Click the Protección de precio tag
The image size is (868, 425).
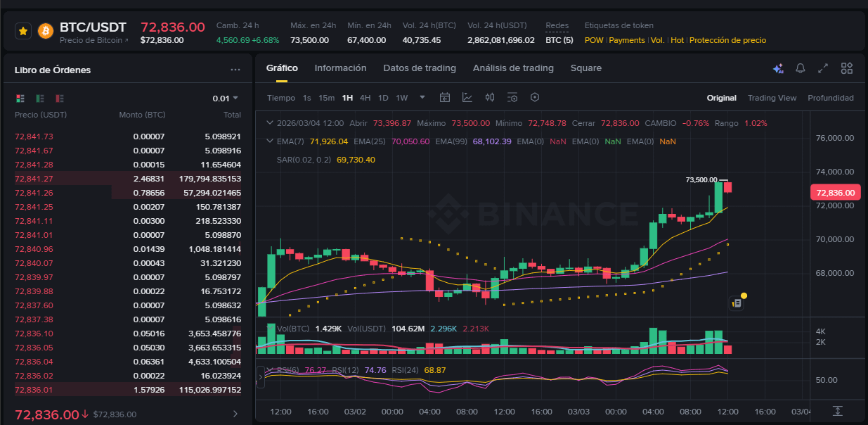[x=728, y=40]
